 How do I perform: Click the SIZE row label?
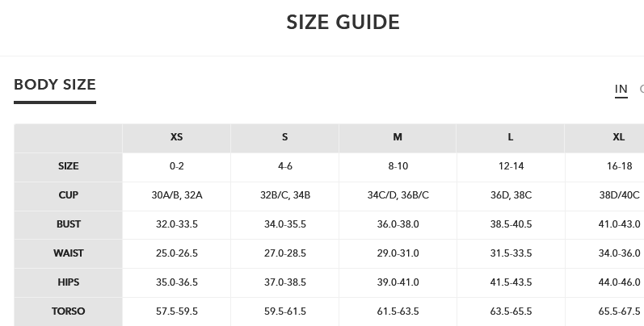pos(69,166)
